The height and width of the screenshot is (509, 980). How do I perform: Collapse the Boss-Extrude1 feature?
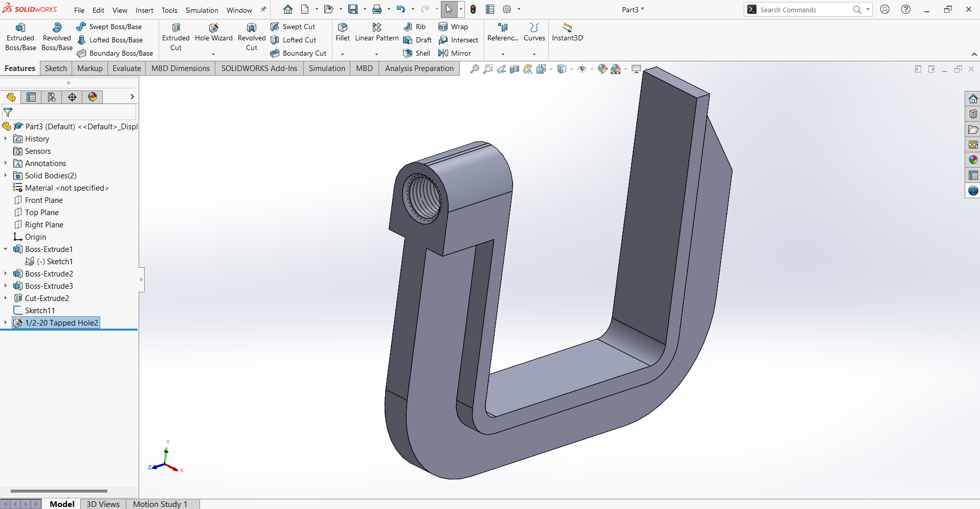(x=6, y=249)
